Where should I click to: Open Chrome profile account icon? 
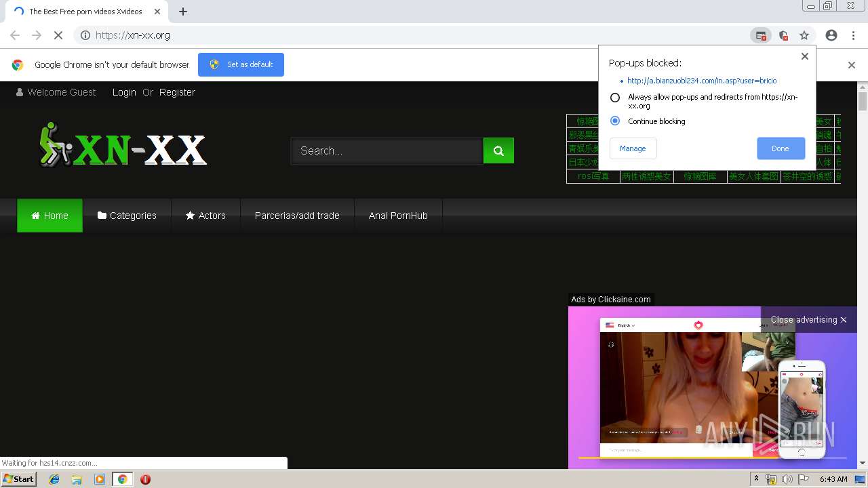[831, 35]
